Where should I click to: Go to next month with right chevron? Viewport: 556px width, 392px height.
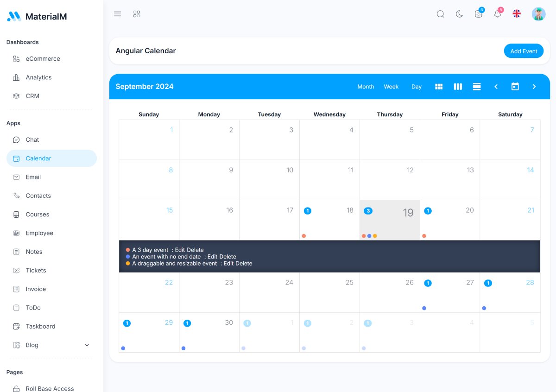pyautogui.click(x=534, y=87)
